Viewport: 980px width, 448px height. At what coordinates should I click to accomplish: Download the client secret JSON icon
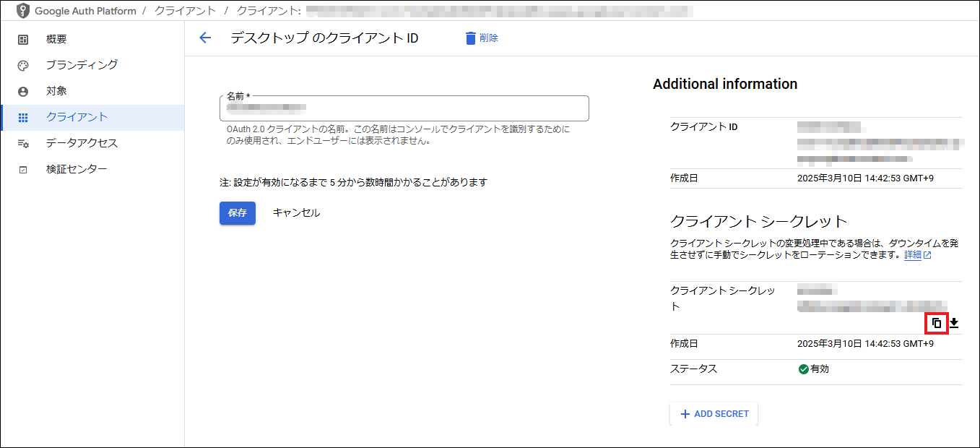954,323
